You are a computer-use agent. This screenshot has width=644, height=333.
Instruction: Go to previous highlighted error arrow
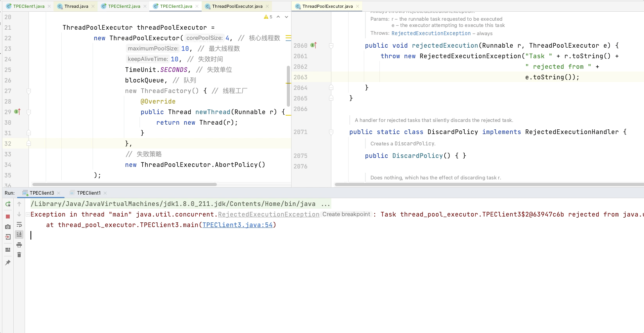278,17
